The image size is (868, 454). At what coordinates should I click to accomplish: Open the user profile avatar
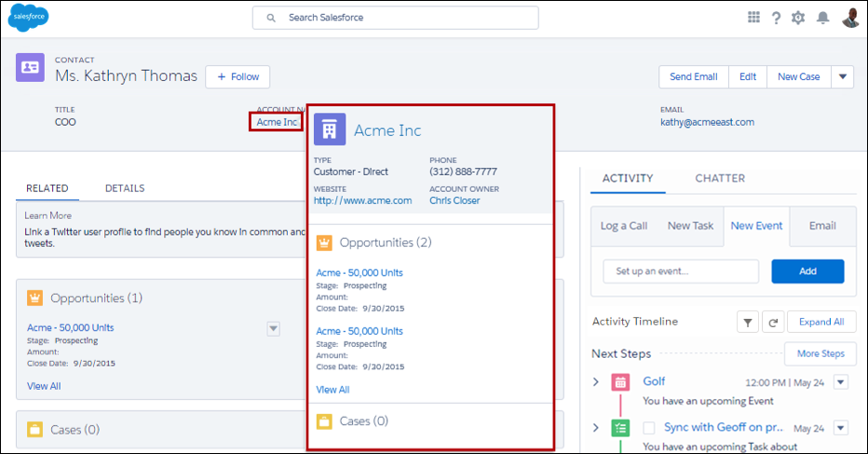[850, 17]
